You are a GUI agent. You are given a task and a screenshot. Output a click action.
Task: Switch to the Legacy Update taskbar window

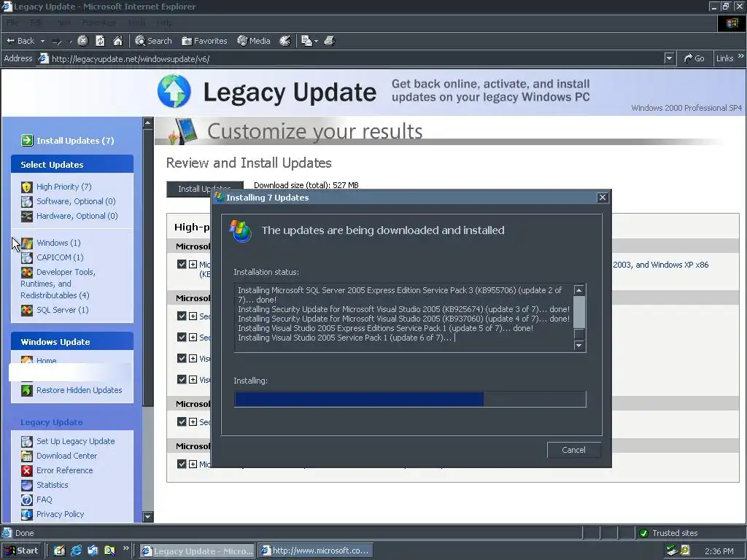pyautogui.click(x=197, y=551)
